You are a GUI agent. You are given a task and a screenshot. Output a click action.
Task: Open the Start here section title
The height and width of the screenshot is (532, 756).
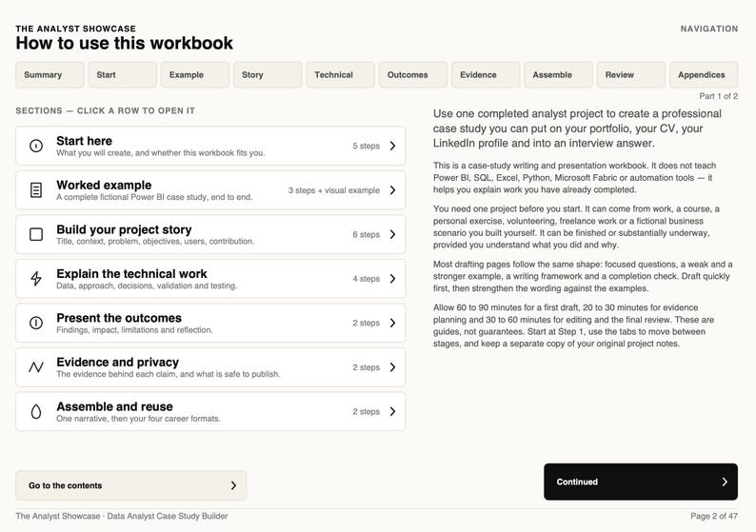click(x=85, y=141)
